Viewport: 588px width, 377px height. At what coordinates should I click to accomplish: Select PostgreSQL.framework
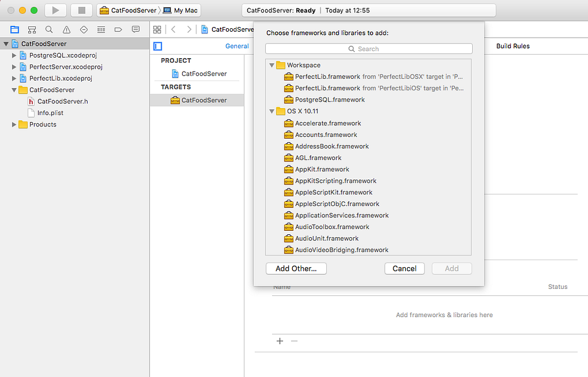(325, 100)
